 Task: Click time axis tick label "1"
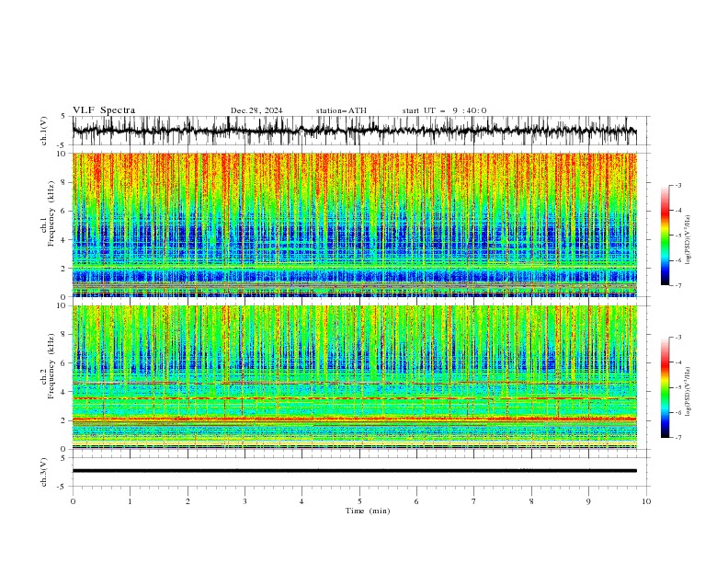pyautogui.click(x=130, y=501)
